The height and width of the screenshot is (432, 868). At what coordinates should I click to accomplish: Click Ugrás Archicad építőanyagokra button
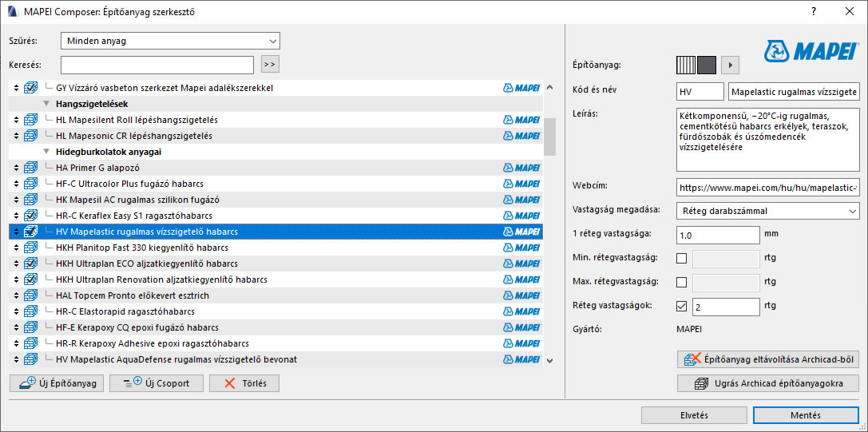pyautogui.click(x=768, y=383)
